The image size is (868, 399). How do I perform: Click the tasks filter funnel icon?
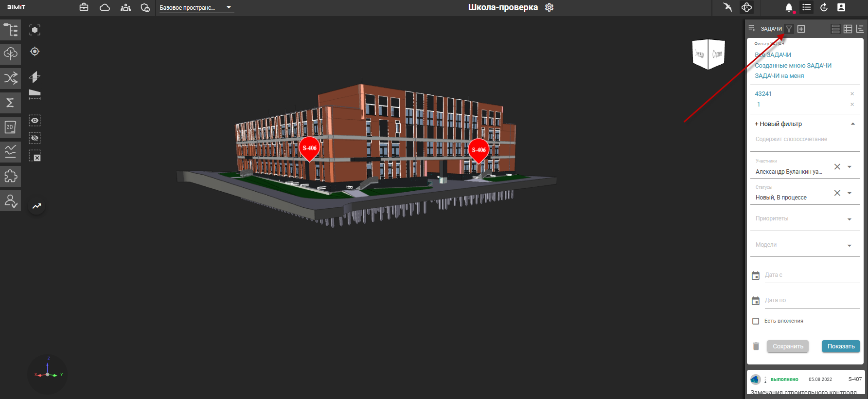(x=789, y=29)
